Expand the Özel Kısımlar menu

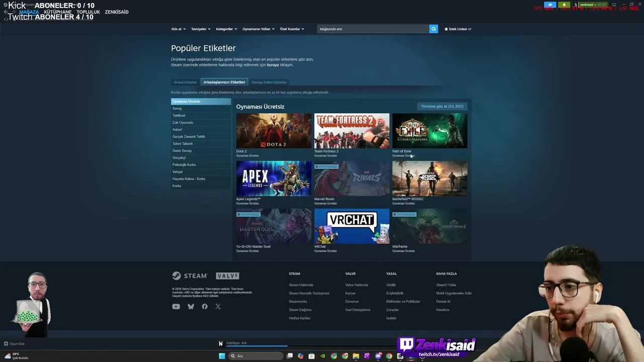[x=292, y=29]
